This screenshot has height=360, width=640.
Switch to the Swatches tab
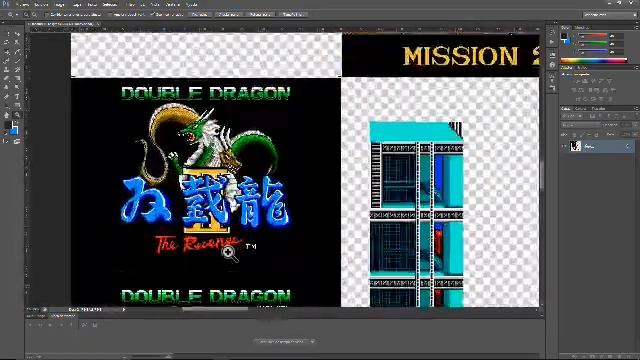point(582,27)
